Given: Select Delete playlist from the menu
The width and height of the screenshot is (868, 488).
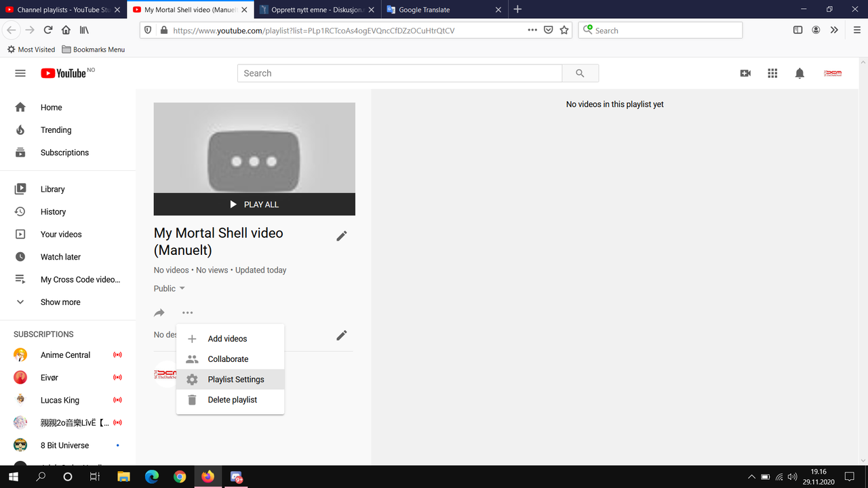Looking at the screenshot, I should point(230,400).
